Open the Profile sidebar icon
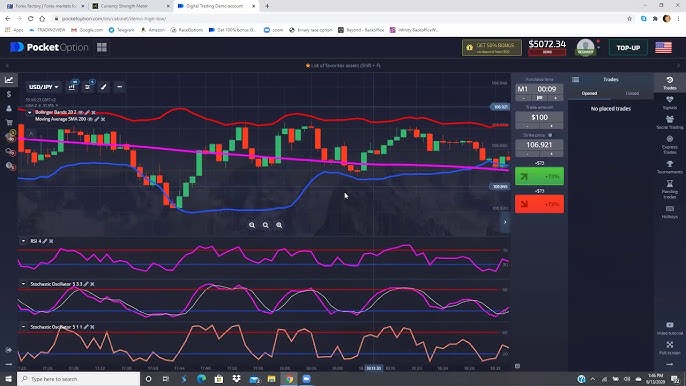Screen dimensions: 686x386 (x=9, y=108)
